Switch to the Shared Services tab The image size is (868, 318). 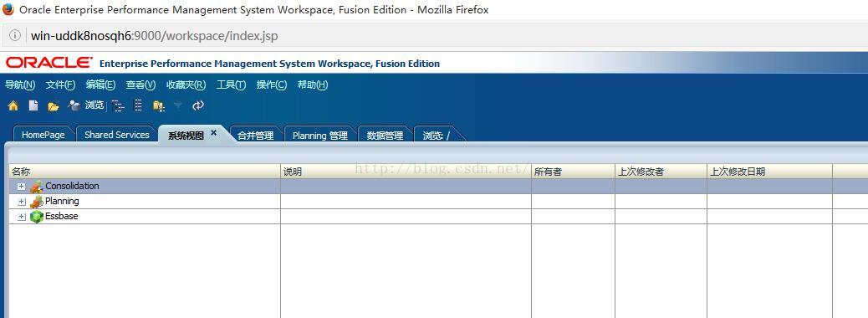(x=117, y=135)
